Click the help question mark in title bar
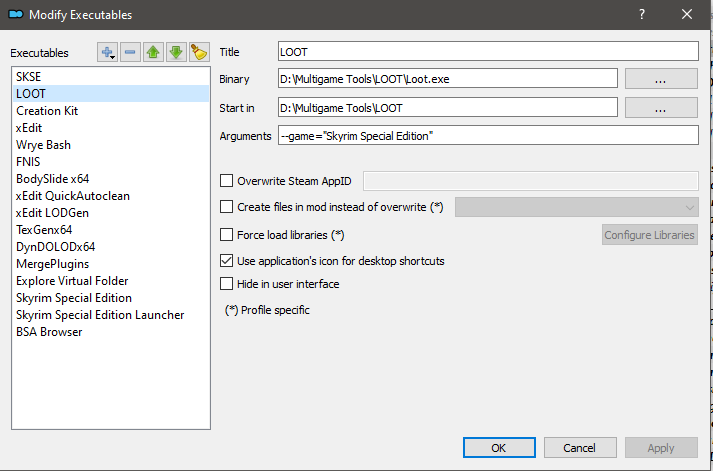713x471 pixels. (x=642, y=14)
